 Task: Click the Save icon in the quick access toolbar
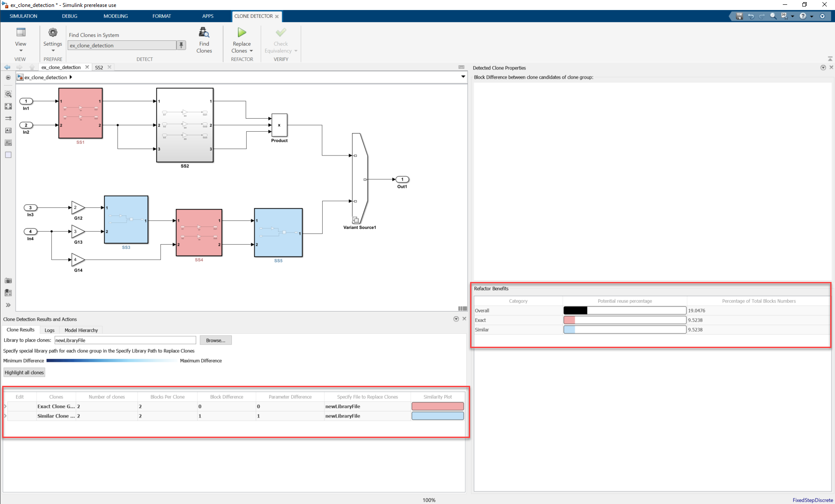(x=739, y=16)
